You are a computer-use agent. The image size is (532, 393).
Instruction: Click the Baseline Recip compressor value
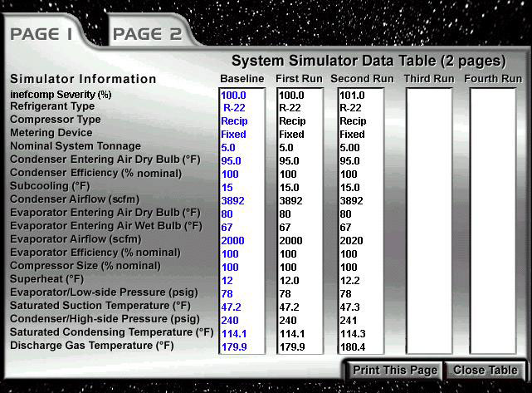[x=234, y=121]
